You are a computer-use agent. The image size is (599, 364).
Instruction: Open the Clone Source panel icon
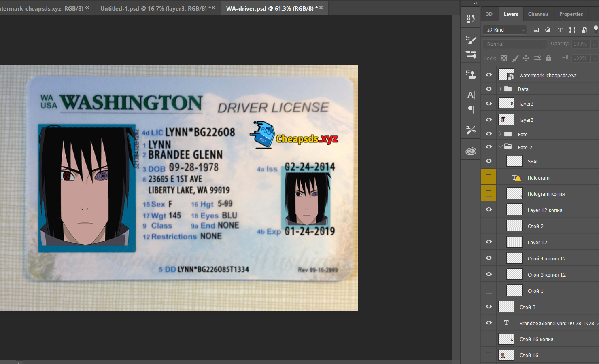pos(471,74)
